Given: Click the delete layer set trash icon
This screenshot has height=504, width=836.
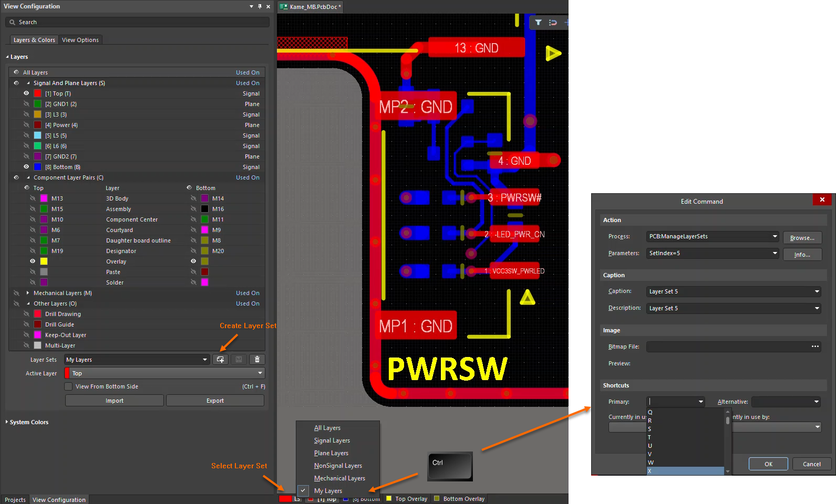Looking at the screenshot, I should [257, 360].
